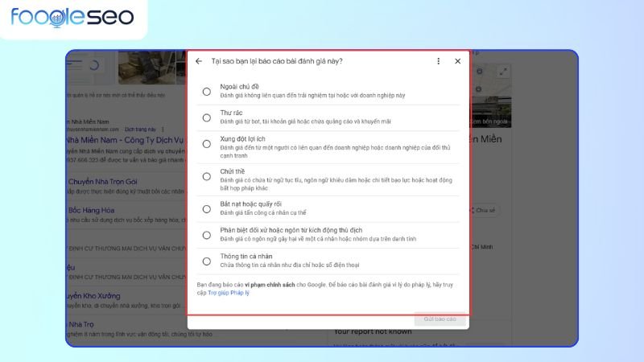Select the "Chửi thề" radio option

207,177
